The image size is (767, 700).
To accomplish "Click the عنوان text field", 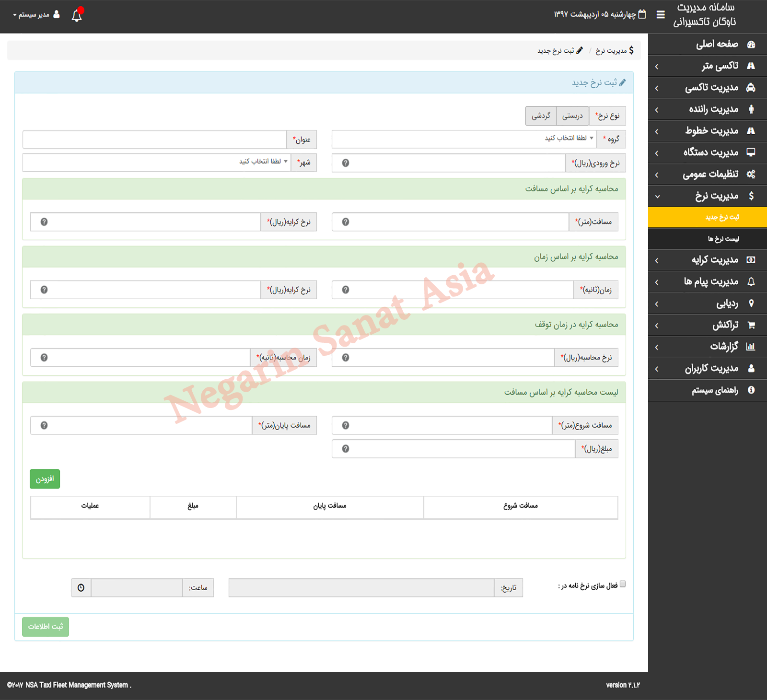I will (155, 140).
